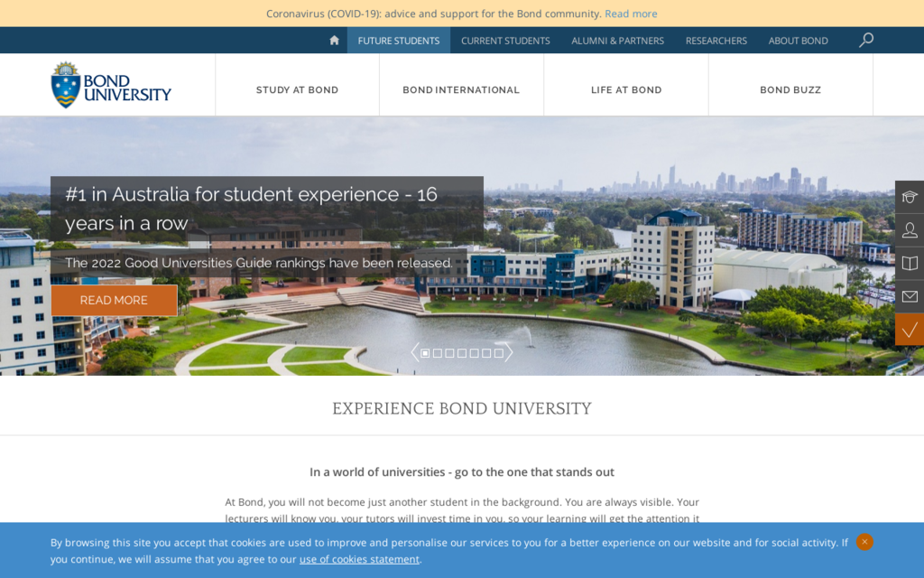The width and height of the screenshot is (924, 578).
Task: Switch to Current Students tab
Action: coord(505,41)
